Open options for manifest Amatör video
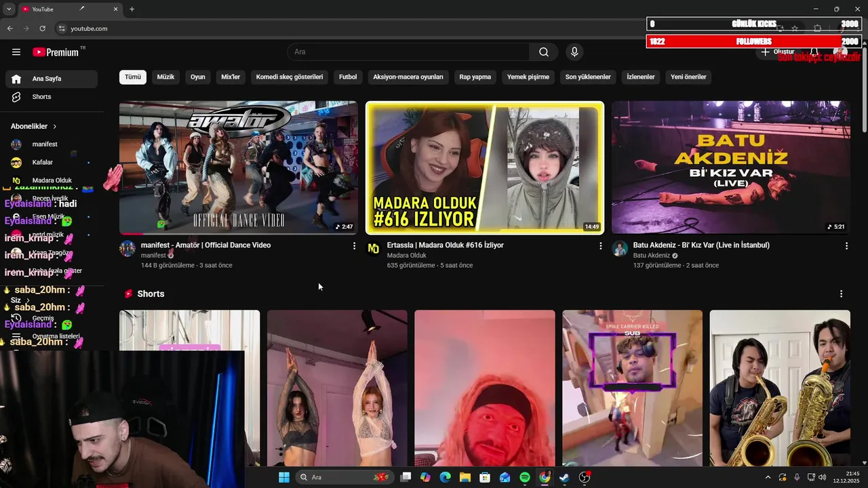This screenshot has height=488, width=868. point(354,246)
